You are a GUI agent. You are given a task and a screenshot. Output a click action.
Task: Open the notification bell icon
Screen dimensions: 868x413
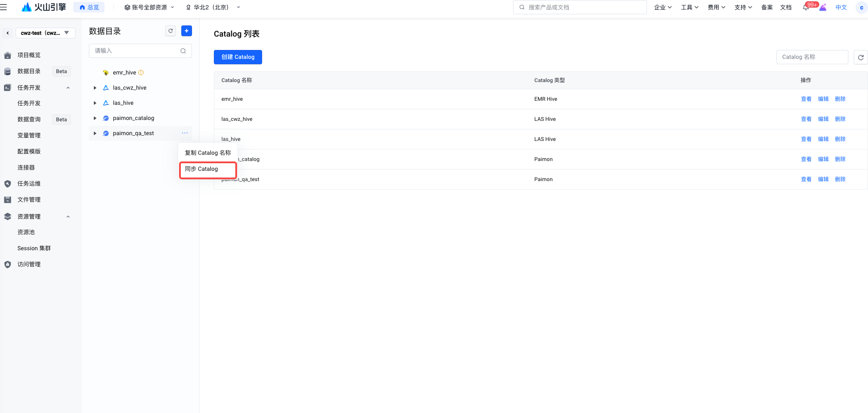(x=806, y=7)
